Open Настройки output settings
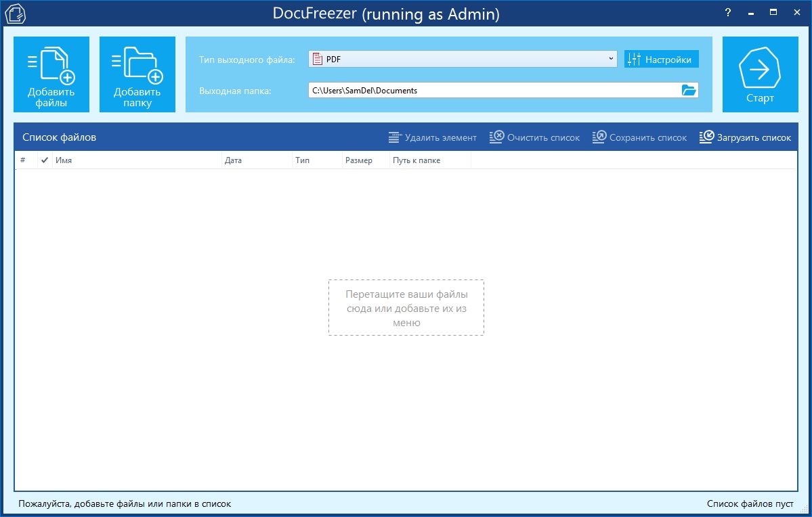 pyautogui.click(x=661, y=60)
